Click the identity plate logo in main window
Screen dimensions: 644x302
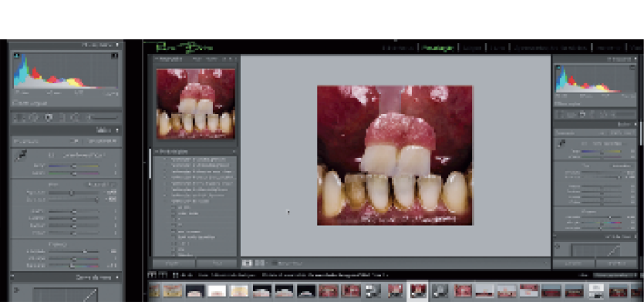pyautogui.click(x=184, y=48)
